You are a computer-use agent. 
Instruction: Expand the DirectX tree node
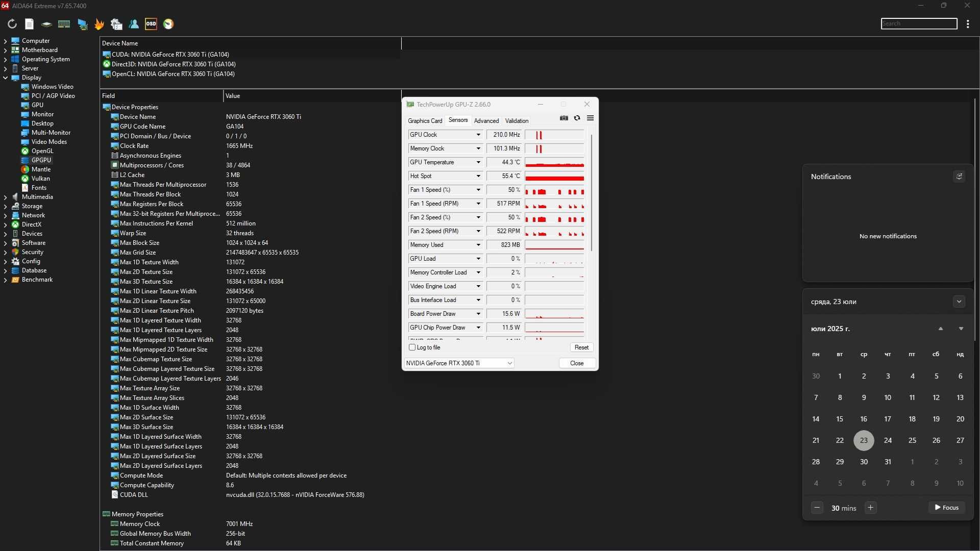click(x=5, y=224)
